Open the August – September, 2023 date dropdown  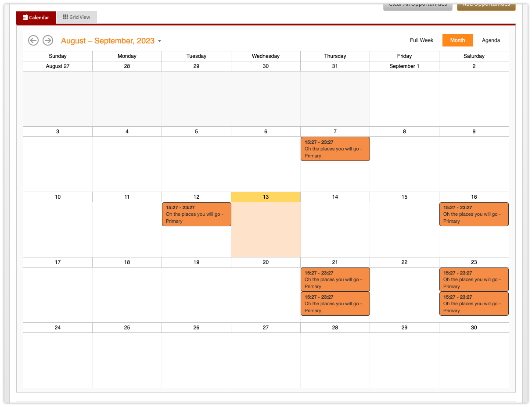point(111,41)
